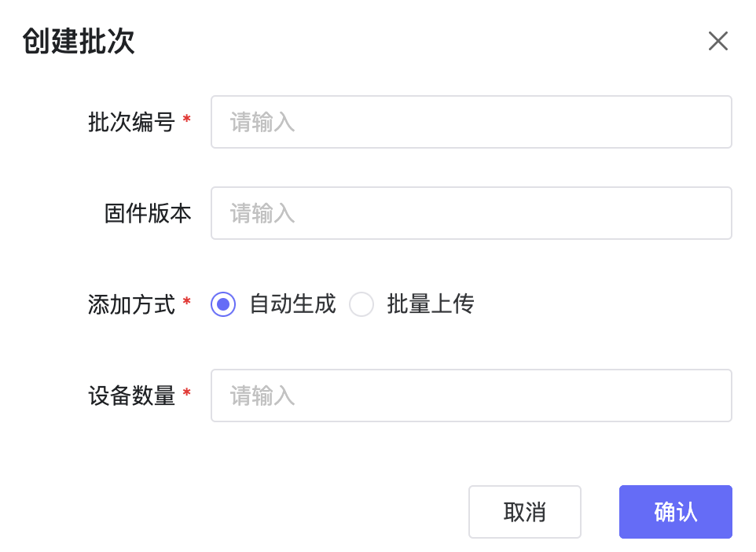Click inside the 设备数量 field
This screenshot has height=552, width=756.
470,395
